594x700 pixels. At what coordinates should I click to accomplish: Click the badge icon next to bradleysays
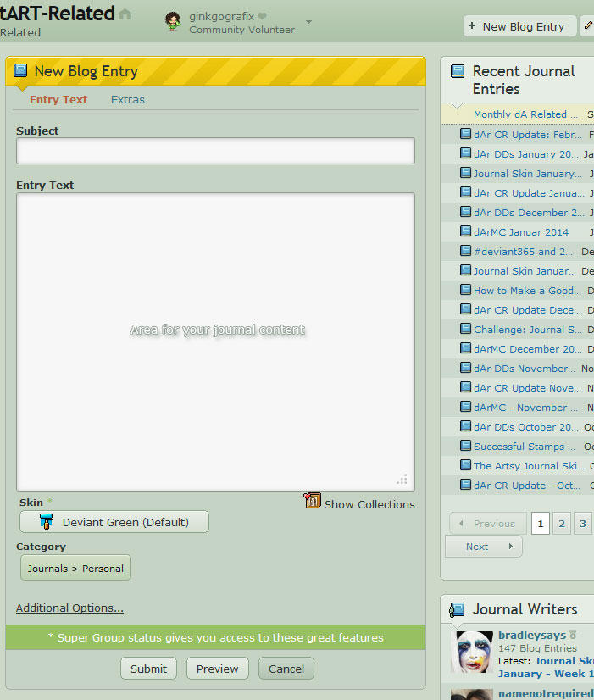tap(573, 635)
